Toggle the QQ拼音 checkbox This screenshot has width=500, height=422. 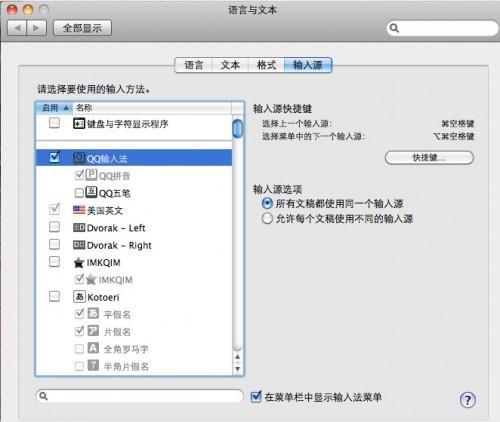pyautogui.click(x=79, y=175)
